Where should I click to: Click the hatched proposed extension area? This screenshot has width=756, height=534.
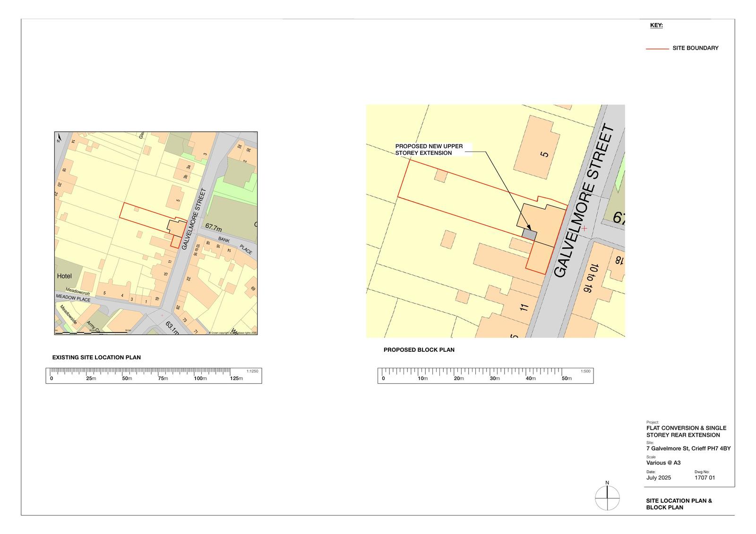coord(529,233)
